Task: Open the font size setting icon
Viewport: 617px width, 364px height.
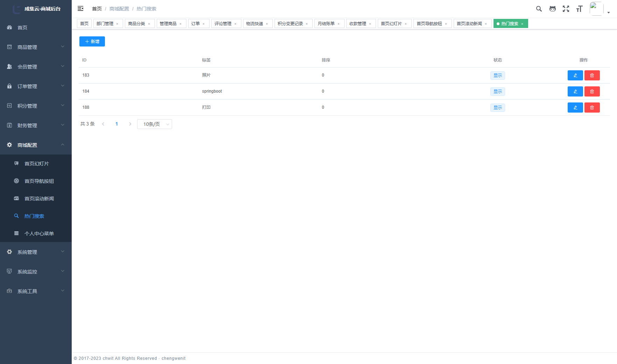Action: click(x=580, y=9)
